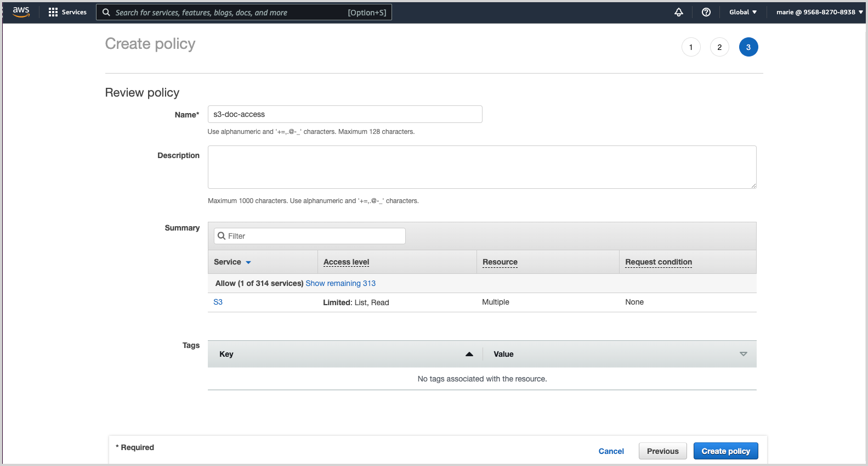Go to step 2 of wizard

(x=719, y=47)
